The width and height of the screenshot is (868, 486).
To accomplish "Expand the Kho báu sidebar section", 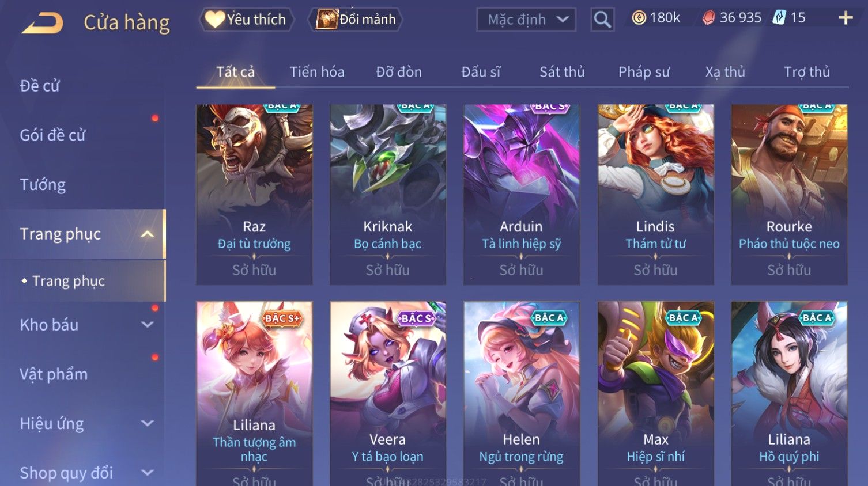I will coord(148,325).
